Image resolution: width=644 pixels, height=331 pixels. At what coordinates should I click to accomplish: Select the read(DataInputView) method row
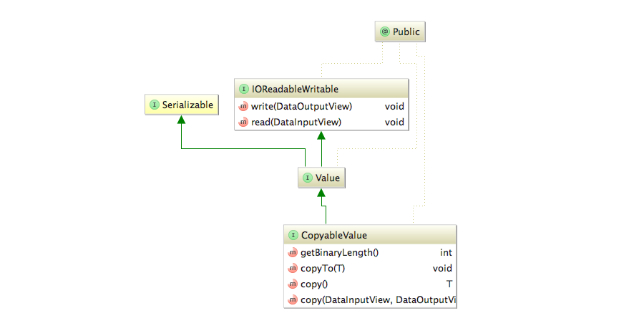click(x=321, y=122)
